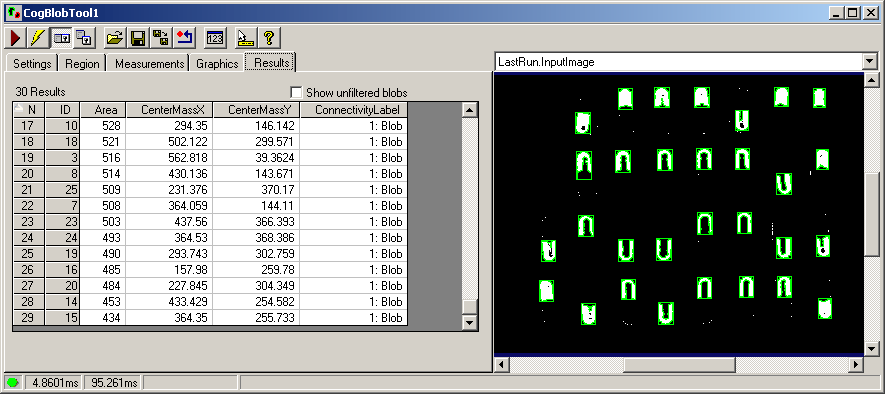Click the results table scroll up arrow
The width and height of the screenshot is (885, 394).
470,110
